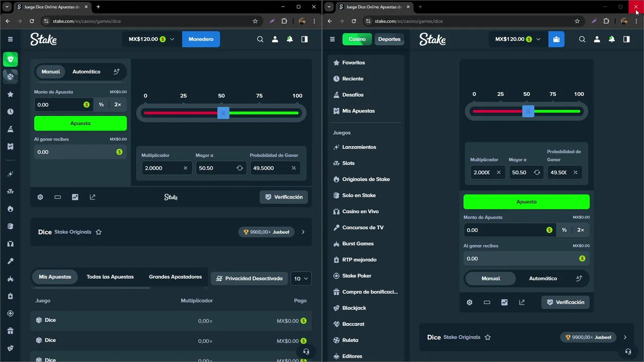Viewport: 644px width, 362px height.
Task: Open user profile icon in right window
Action: [597, 39]
